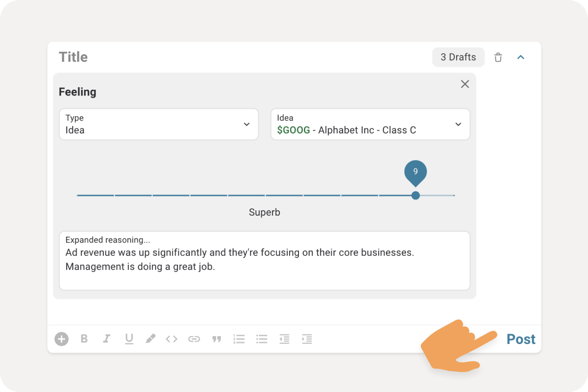Click the Superb rating label
588x392 pixels.
265,213
